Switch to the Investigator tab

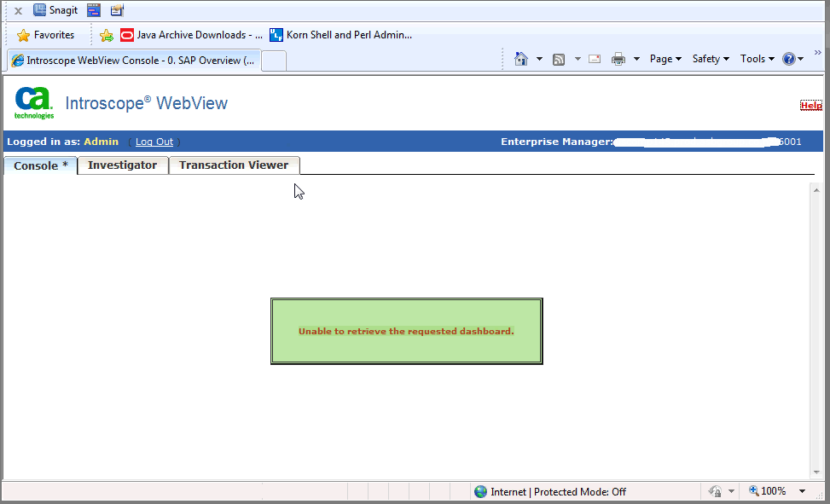point(122,165)
